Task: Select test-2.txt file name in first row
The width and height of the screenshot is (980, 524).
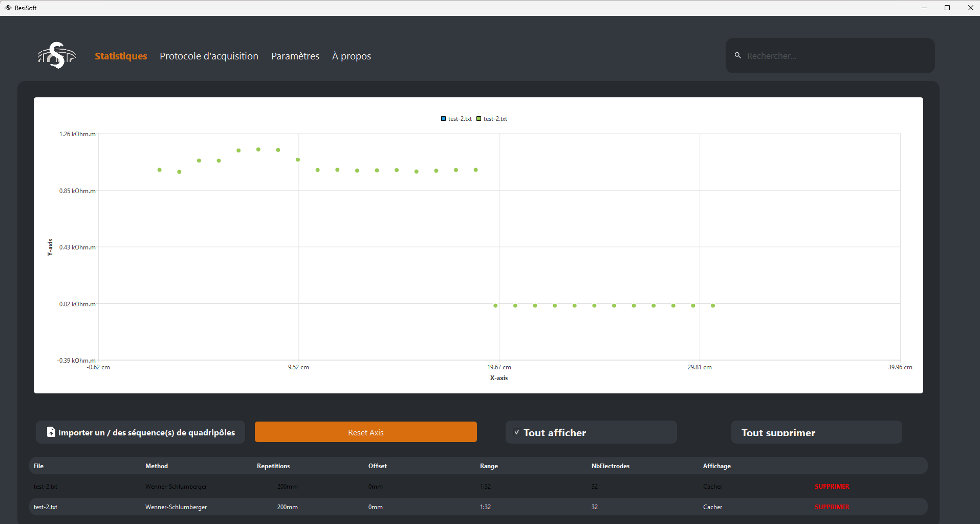Action: pos(46,487)
